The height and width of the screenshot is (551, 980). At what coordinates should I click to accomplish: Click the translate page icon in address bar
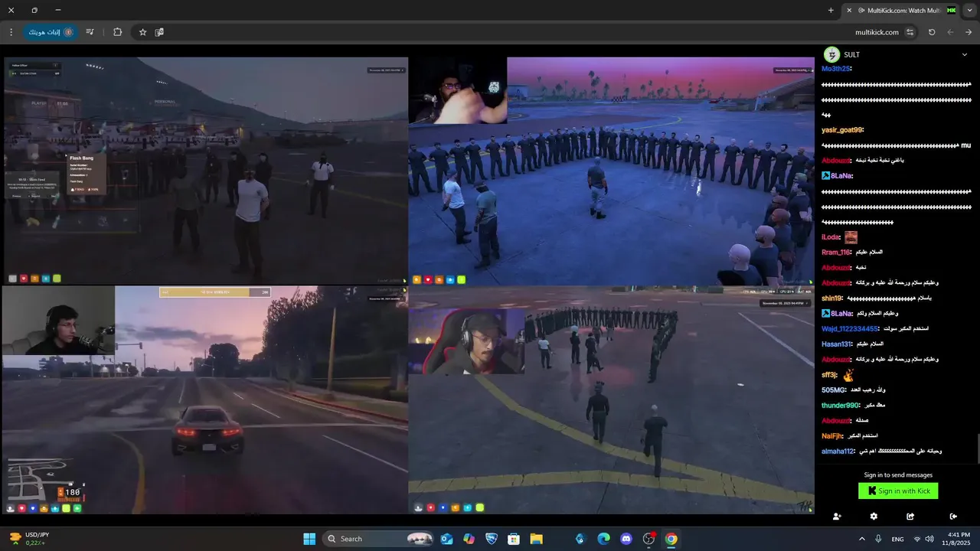(x=159, y=32)
